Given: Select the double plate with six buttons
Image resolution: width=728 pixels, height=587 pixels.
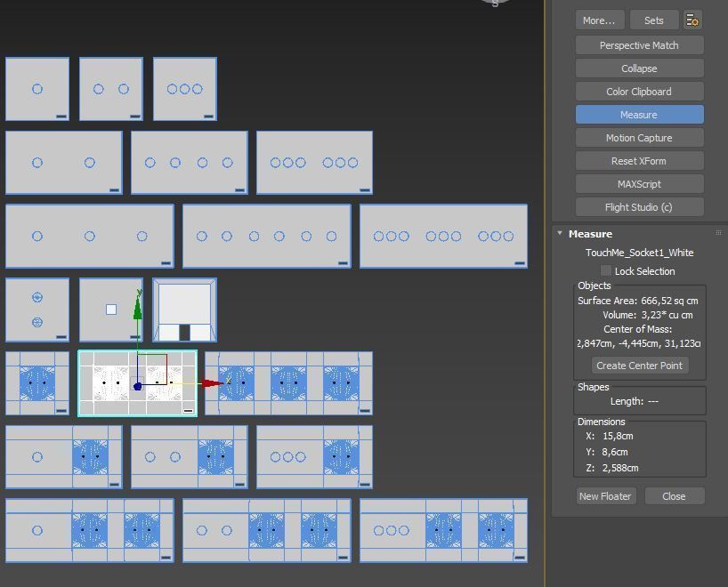Looking at the screenshot, I should (314, 163).
